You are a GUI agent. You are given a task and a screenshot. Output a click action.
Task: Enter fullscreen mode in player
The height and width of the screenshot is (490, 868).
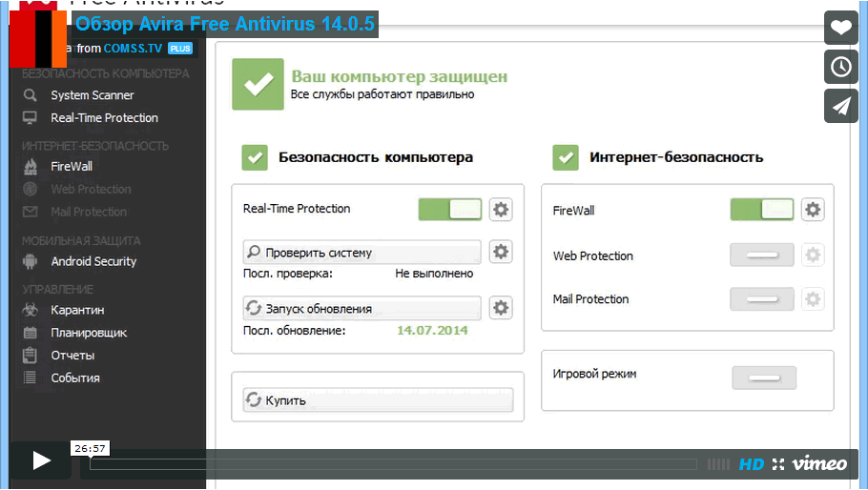[777, 464]
